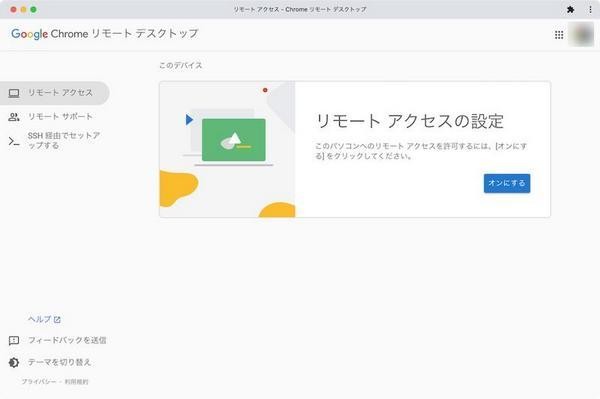This screenshot has height=399, width=600.
Task: Click the リモート アクセスの設定 heading
Action: tap(409, 121)
